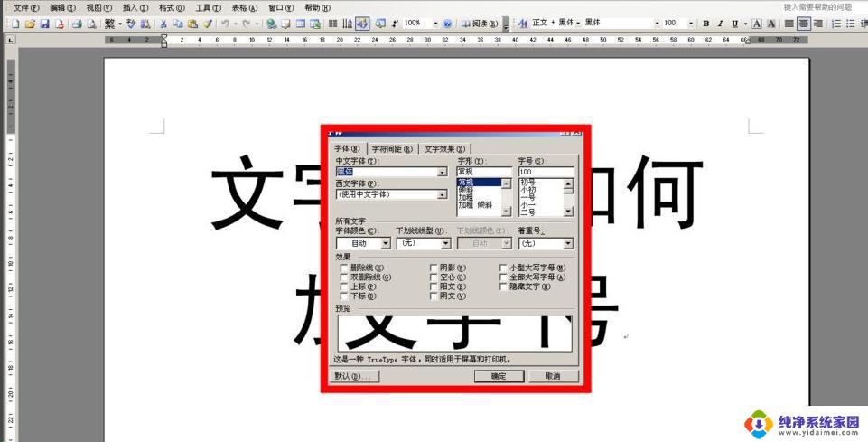Viewport: 868px width, 442px height.
Task: Click the 字号 size input showing 100
Action: coord(546,173)
